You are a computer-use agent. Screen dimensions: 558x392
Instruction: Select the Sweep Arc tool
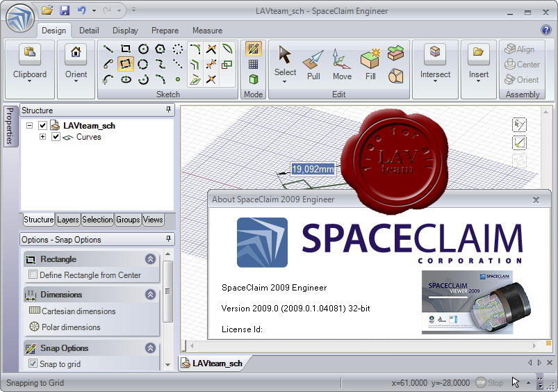click(x=143, y=79)
